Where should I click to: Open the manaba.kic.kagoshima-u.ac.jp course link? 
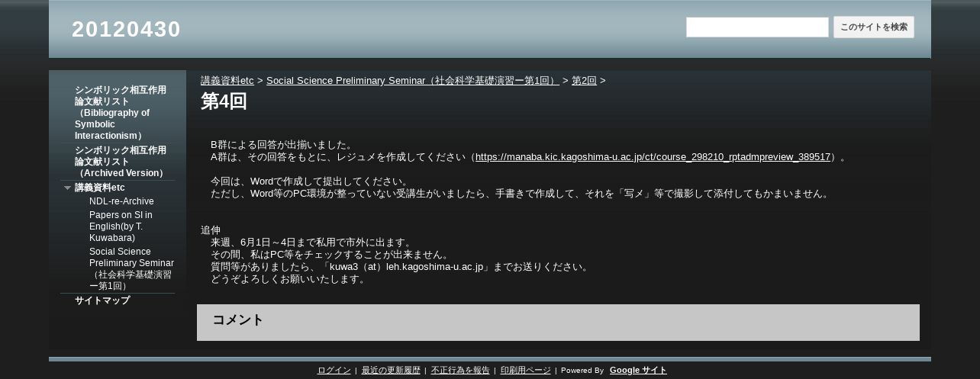point(653,157)
